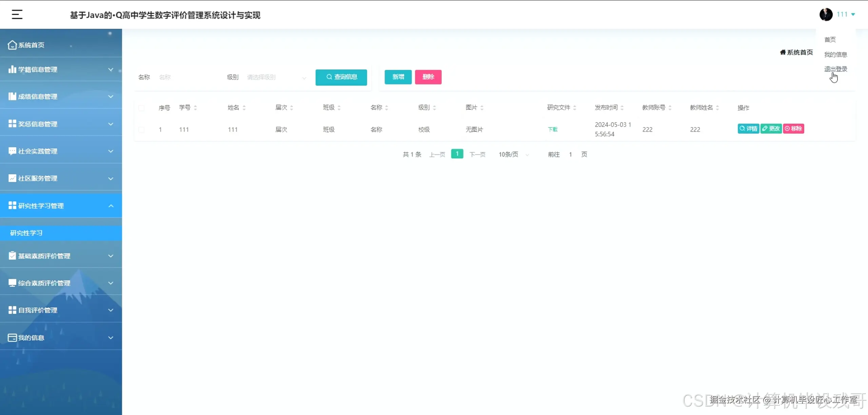This screenshot has height=415, width=868.
Task: Select 退出登录 from the user menu
Action: tap(835, 69)
